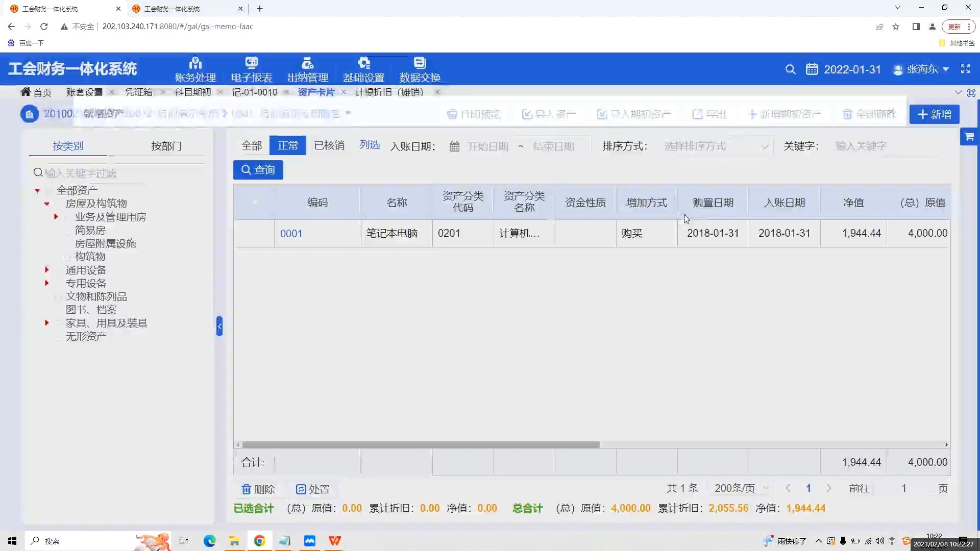Open Edge browser from the taskbar
980x551 pixels.
coord(209,541)
